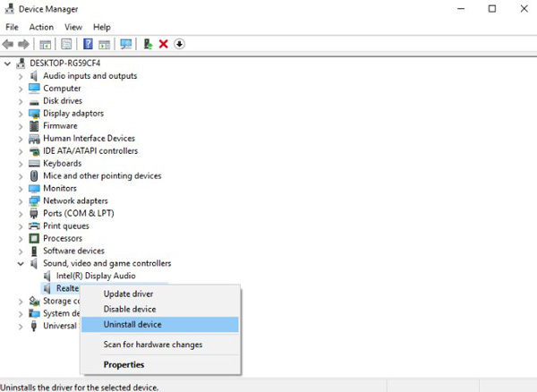Choose Uninstall device from context menu
The height and width of the screenshot is (392, 537).
(x=159, y=324)
